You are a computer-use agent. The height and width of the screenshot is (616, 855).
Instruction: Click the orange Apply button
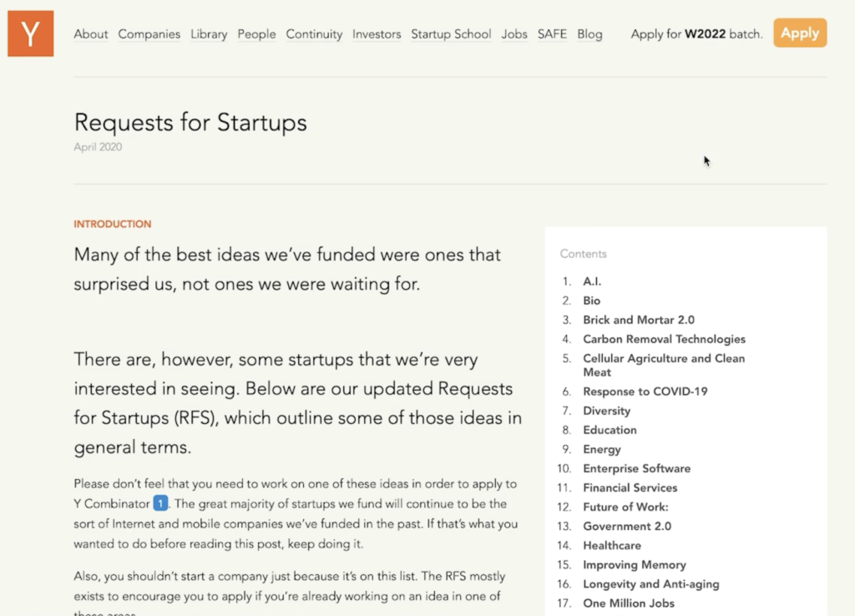tap(799, 33)
